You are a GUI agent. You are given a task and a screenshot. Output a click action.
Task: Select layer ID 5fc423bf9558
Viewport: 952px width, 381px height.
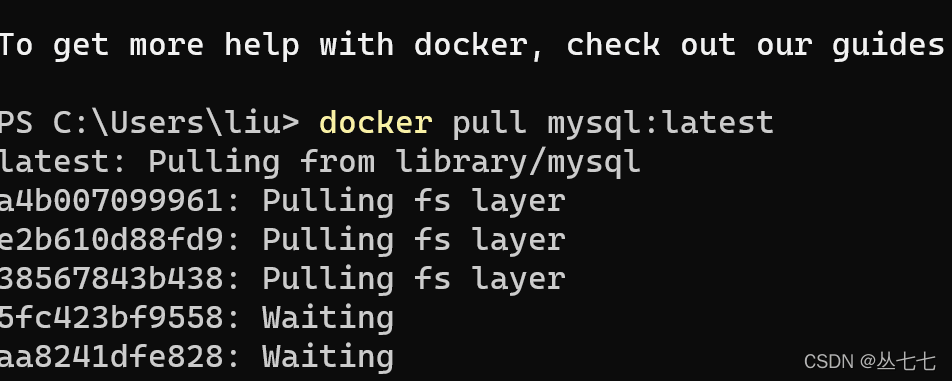111,317
